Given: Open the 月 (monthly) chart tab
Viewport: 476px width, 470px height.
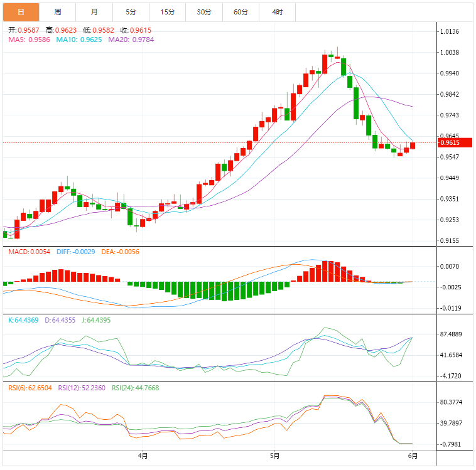Looking at the screenshot, I should pos(94,12).
